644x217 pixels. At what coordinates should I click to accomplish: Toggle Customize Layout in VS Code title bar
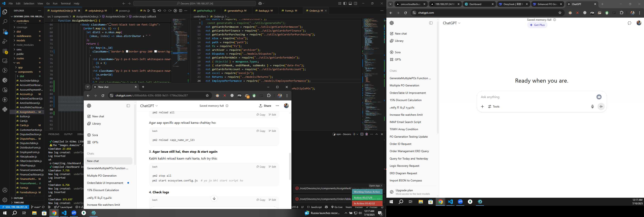340,3
